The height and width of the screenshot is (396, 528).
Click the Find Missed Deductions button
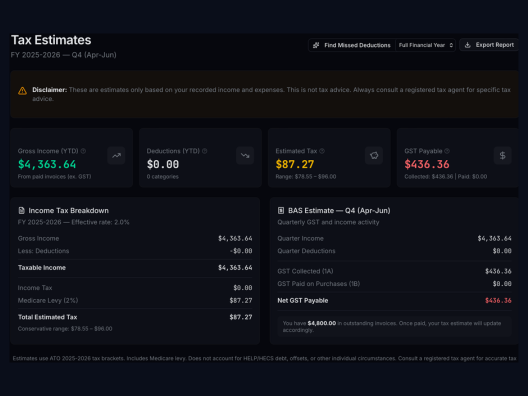pyautogui.click(x=352, y=45)
